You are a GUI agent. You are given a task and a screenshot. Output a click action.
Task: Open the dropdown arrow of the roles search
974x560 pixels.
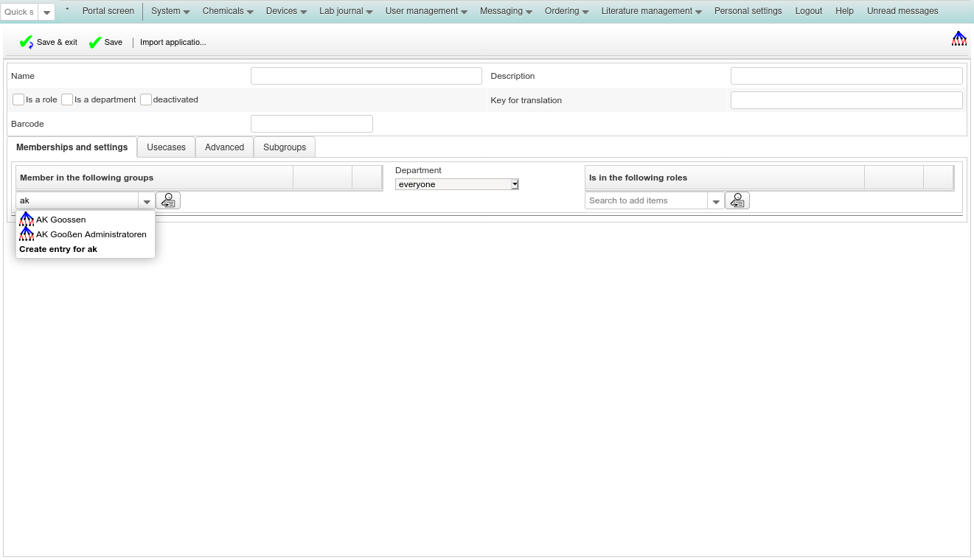click(x=715, y=201)
